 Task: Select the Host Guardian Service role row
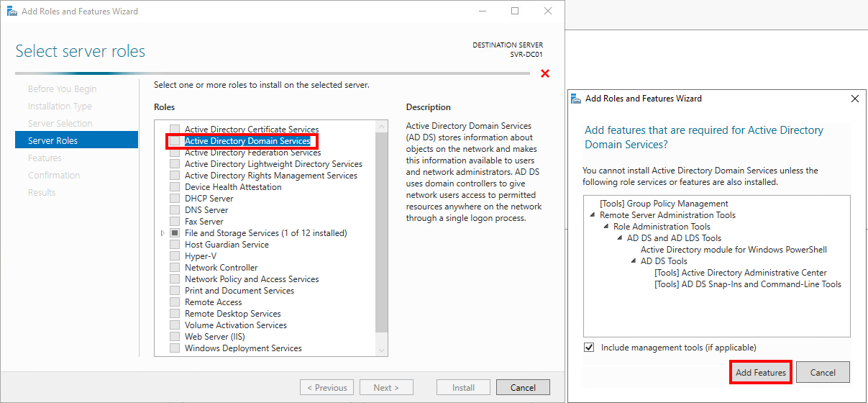click(x=227, y=245)
